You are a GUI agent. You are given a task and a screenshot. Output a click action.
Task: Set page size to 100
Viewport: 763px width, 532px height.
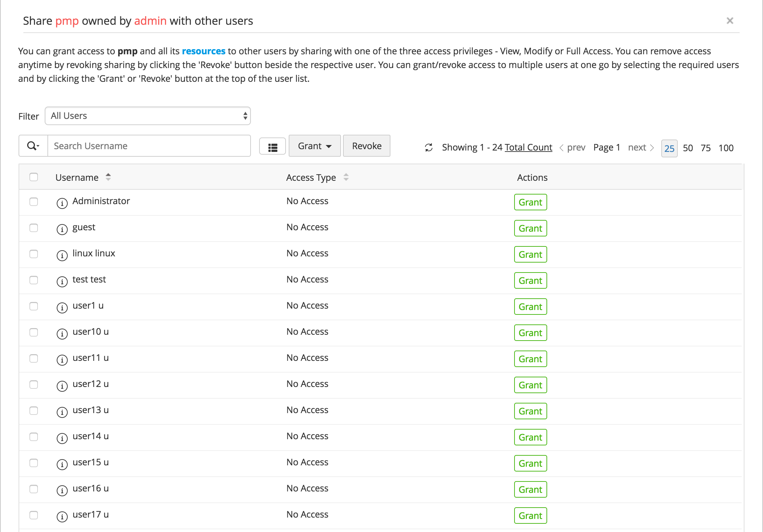726,148
